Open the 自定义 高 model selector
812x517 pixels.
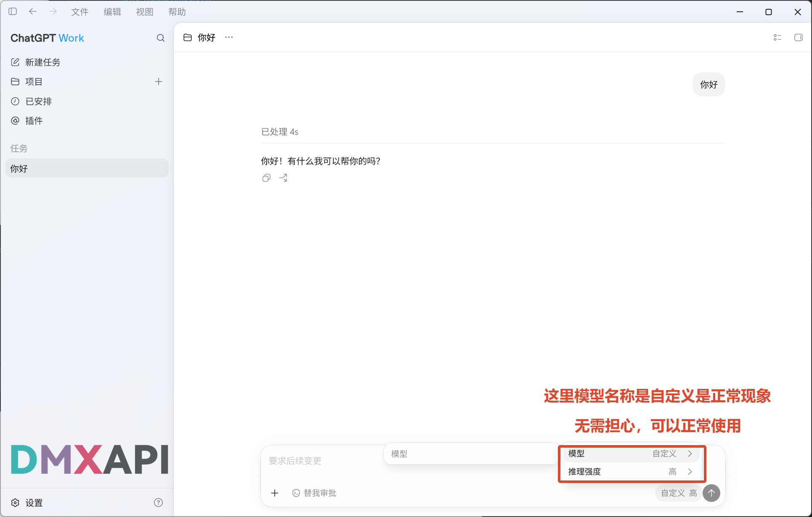pos(679,493)
